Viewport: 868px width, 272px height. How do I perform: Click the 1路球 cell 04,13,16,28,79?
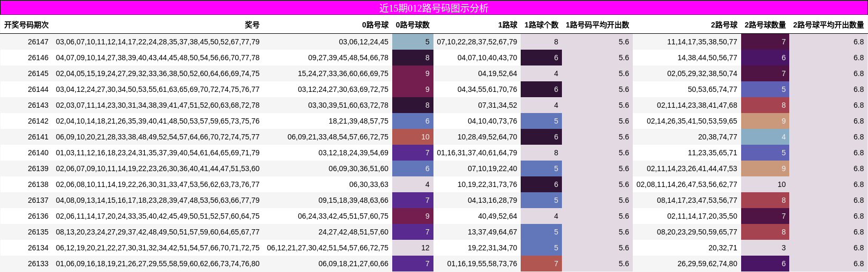[x=492, y=200]
